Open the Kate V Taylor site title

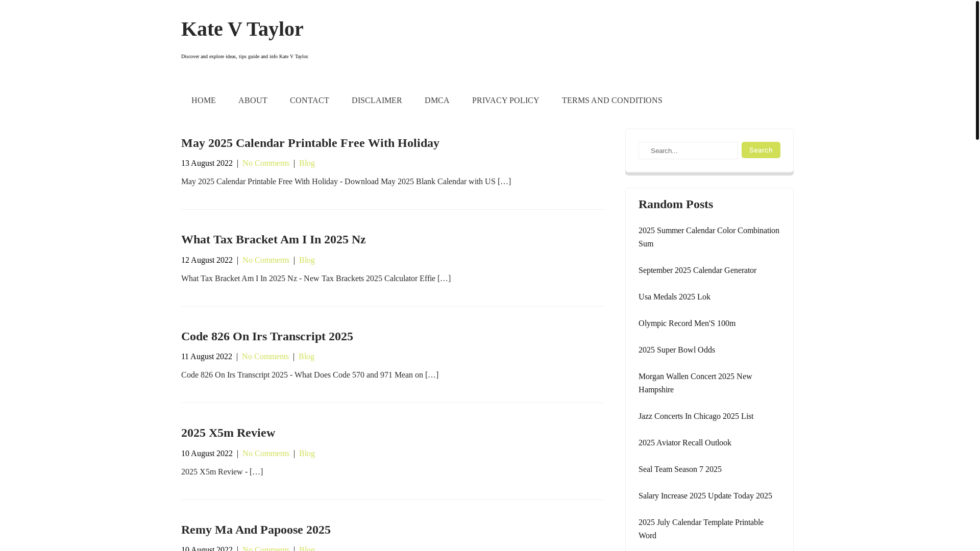pyautogui.click(x=242, y=29)
